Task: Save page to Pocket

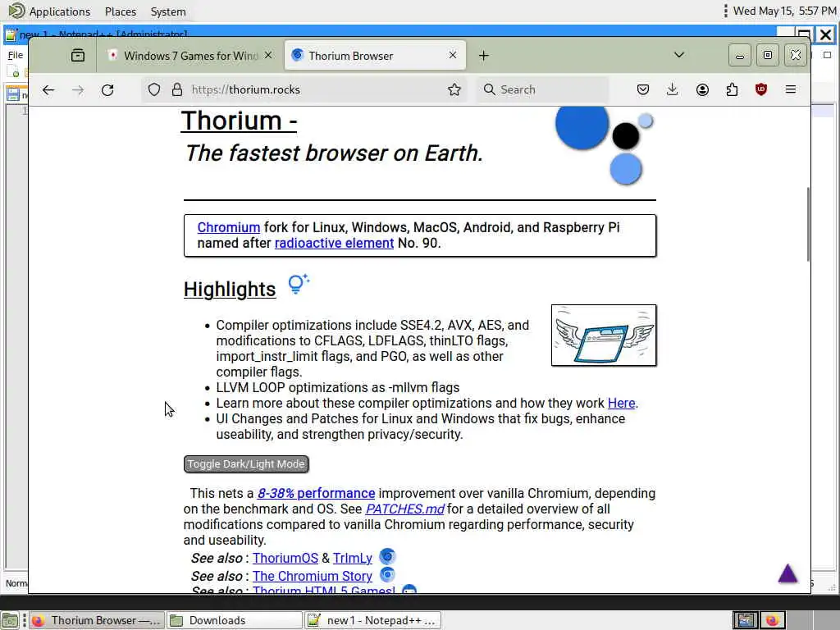Action: [x=643, y=89]
